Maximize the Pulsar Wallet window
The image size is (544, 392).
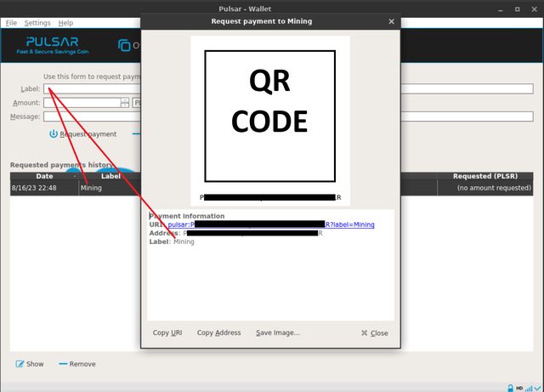tap(518, 9)
